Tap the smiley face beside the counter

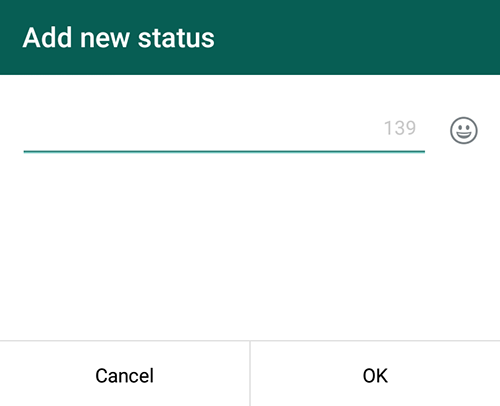coord(464,130)
